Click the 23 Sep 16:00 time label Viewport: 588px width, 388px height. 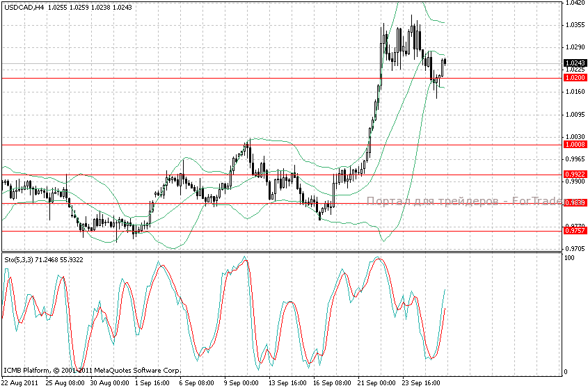click(421, 382)
